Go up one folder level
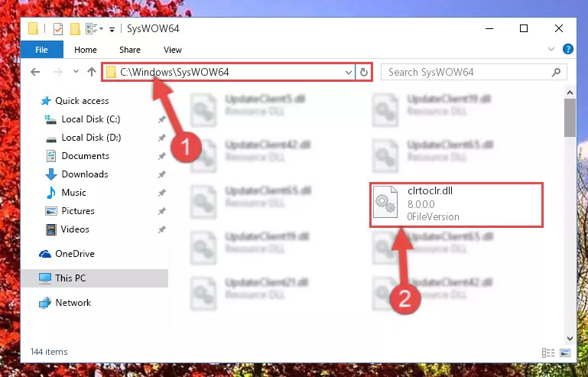 point(92,72)
